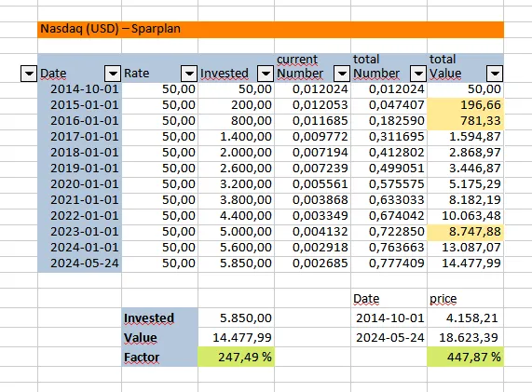
Task: Click Rate 50,00 in the 2019-01-01 row
Action: click(x=159, y=169)
